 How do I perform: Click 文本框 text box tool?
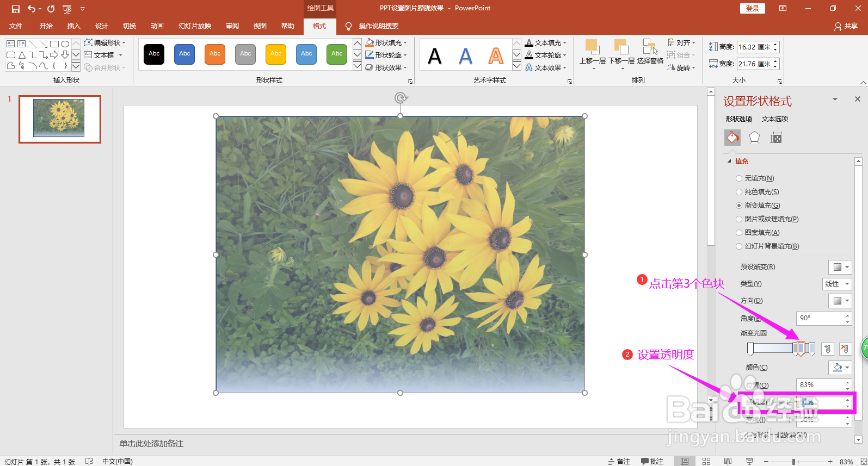coord(103,55)
